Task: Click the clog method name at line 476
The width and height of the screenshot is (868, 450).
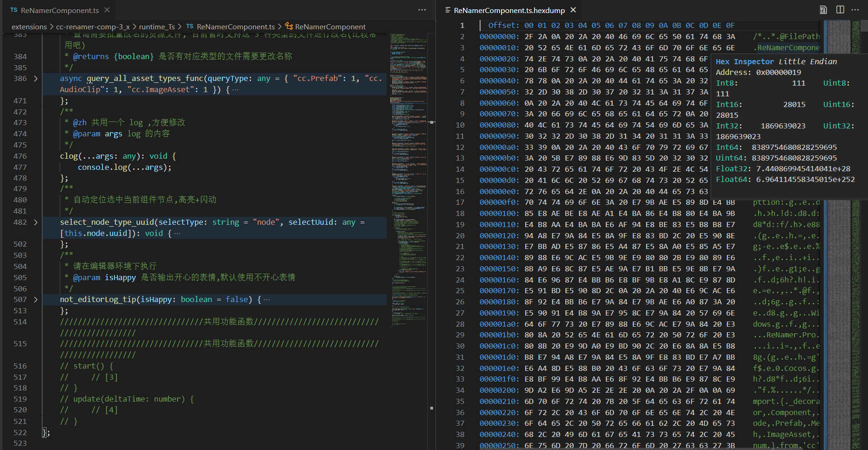Action: [x=69, y=156]
